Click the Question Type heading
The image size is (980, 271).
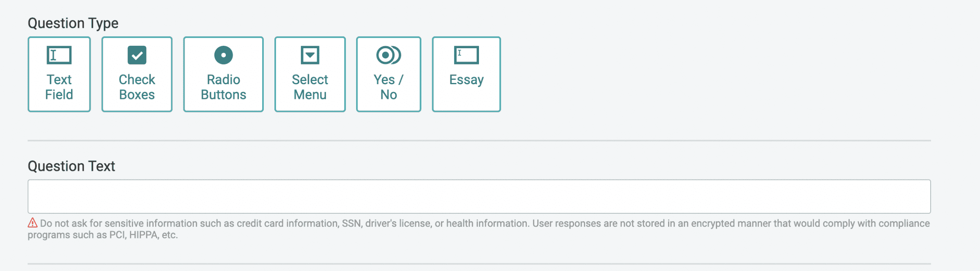73,23
